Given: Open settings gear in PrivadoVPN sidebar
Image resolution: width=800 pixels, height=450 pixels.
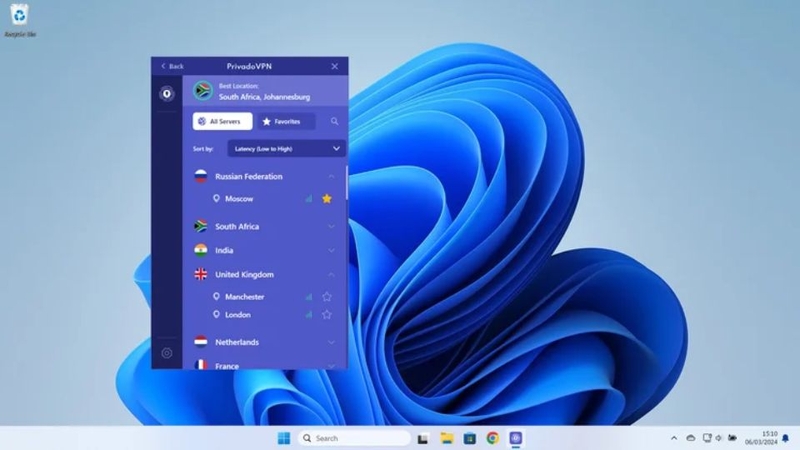Looking at the screenshot, I should click(x=167, y=353).
